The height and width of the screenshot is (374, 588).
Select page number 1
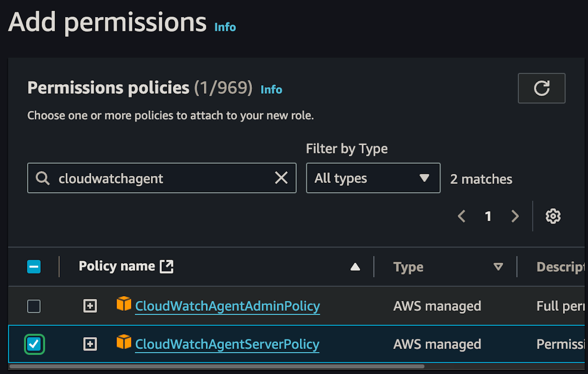(x=488, y=216)
